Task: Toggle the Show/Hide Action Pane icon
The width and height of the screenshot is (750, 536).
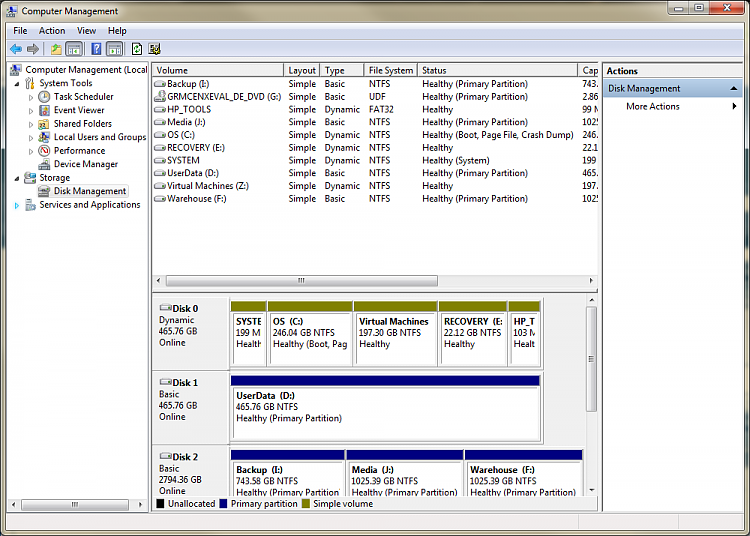Action: [114, 49]
